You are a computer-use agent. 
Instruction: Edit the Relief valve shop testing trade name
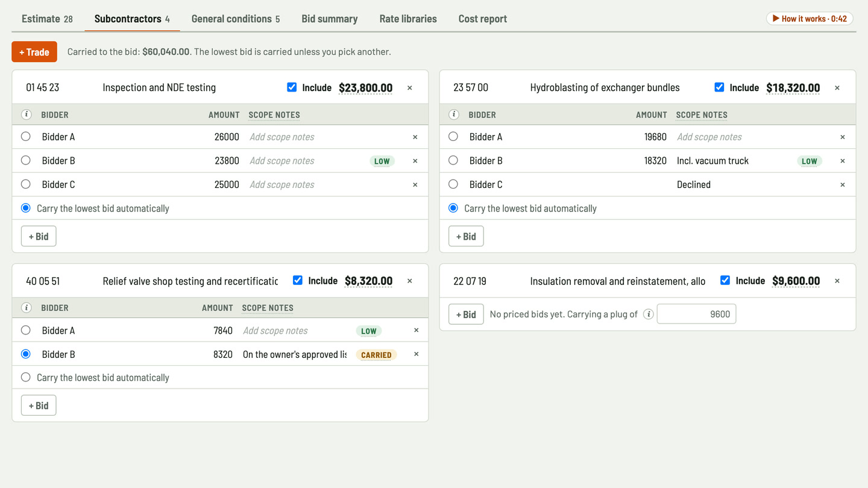[x=190, y=281]
